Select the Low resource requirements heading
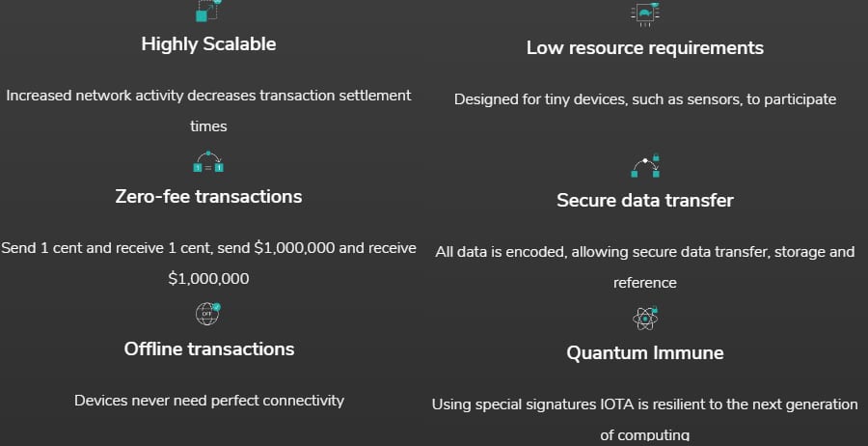Image resolution: width=868 pixels, height=446 pixels. [644, 47]
